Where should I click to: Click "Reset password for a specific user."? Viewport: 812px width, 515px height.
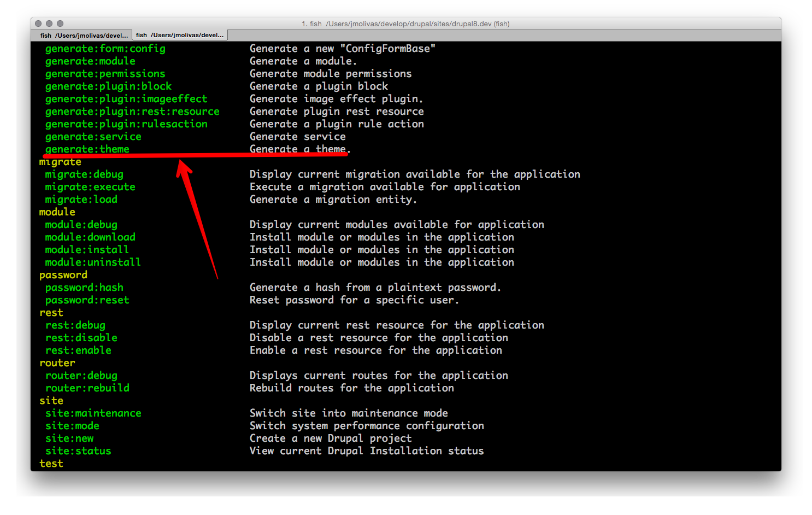tap(354, 300)
